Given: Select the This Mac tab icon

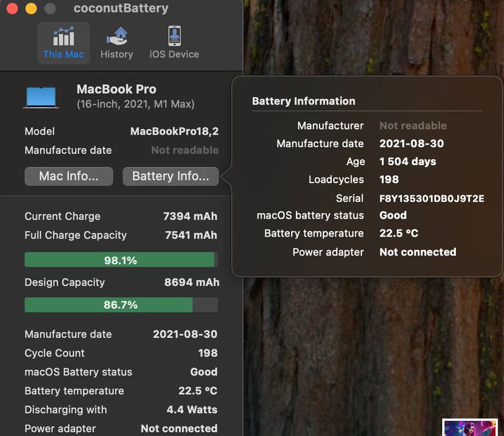Looking at the screenshot, I should coord(64,36).
